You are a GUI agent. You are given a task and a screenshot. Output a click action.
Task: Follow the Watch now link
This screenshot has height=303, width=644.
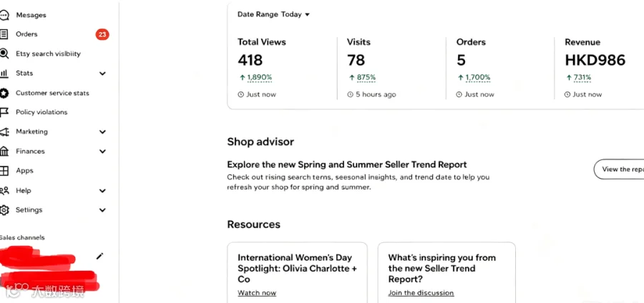click(x=257, y=293)
